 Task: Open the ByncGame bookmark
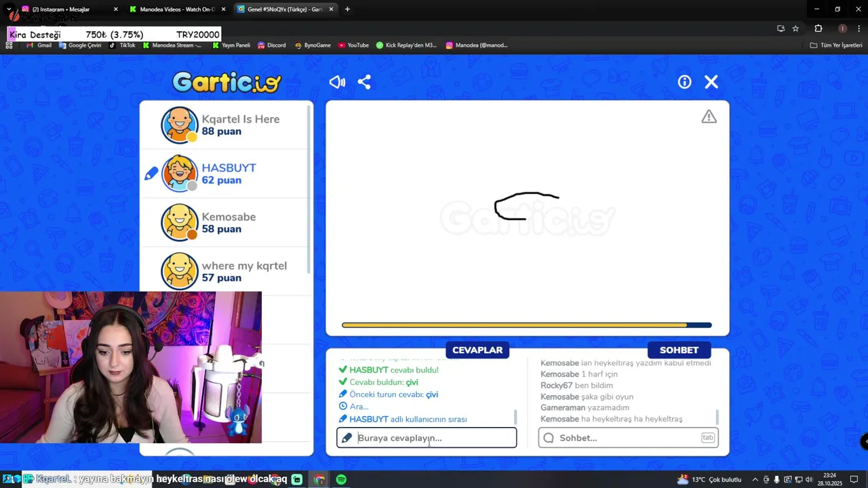(313, 45)
